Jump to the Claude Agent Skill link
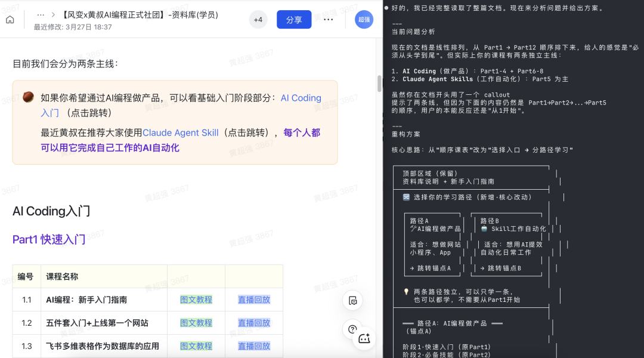The height and width of the screenshot is (358, 644). pos(180,133)
